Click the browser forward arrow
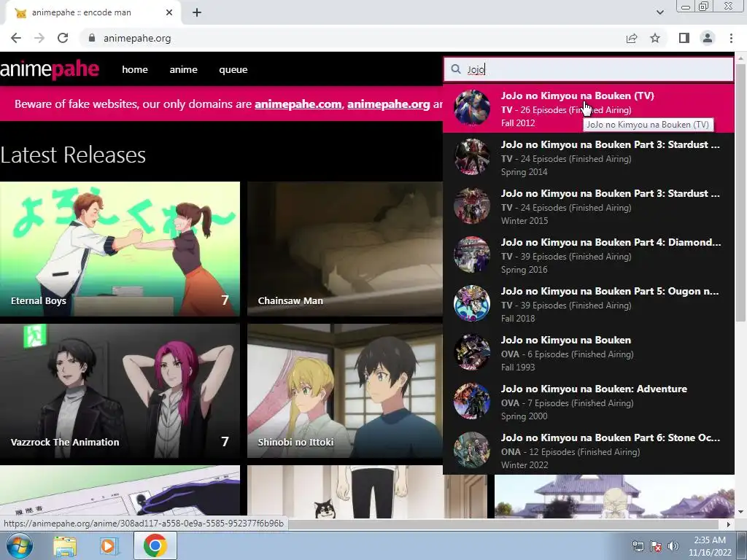The image size is (747, 560). click(x=39, y=38)
